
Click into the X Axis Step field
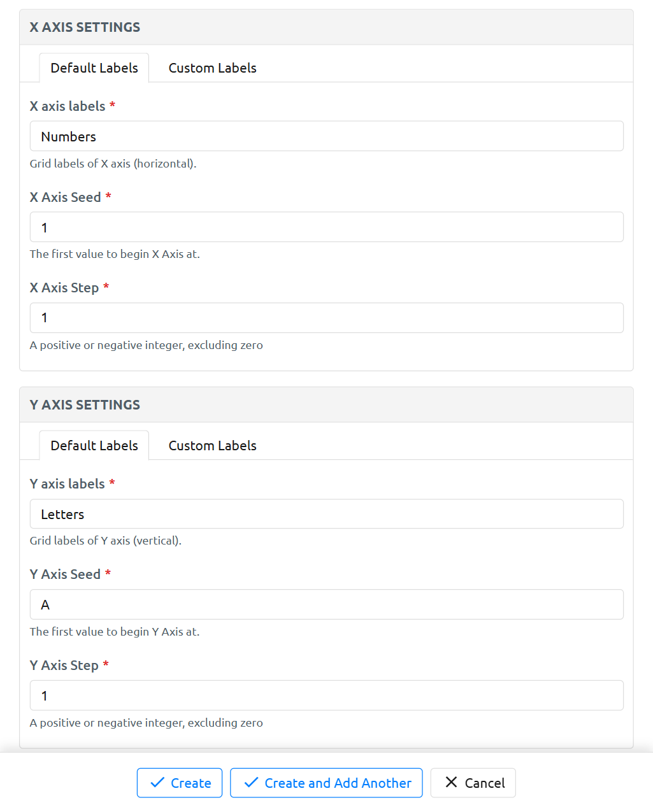pos(326,318)
